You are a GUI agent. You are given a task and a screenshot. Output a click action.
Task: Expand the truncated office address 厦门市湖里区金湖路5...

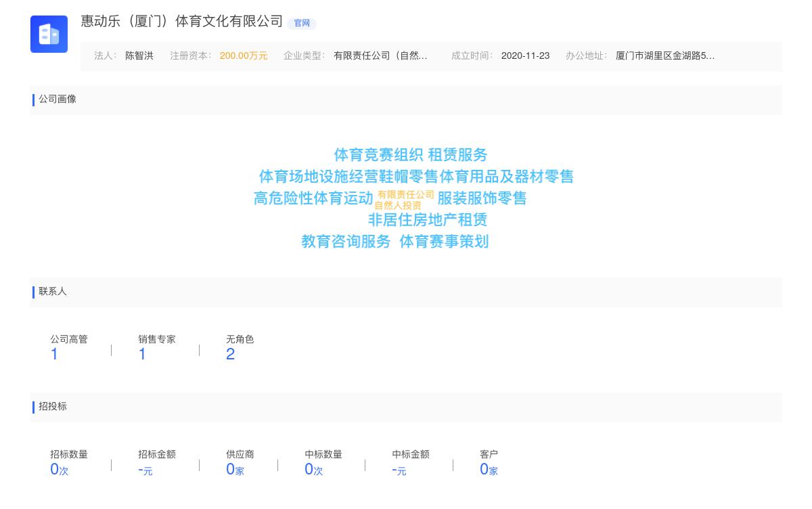tap(664, 56)
